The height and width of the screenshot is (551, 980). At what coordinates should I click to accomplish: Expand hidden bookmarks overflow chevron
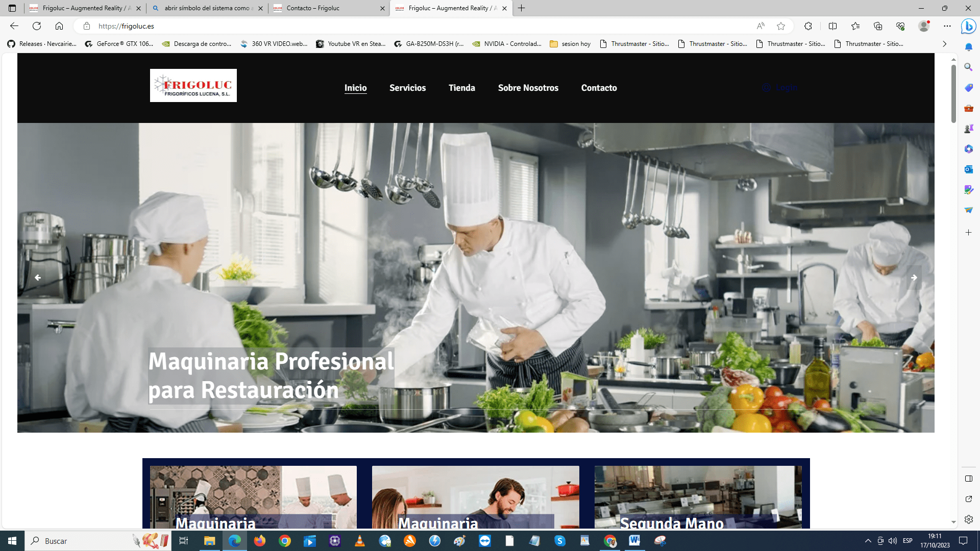click(x=944, y=44)
